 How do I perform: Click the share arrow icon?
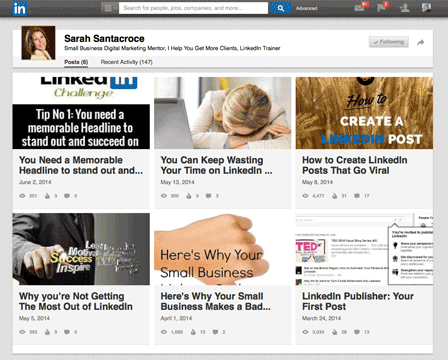(x=421, y=42)
